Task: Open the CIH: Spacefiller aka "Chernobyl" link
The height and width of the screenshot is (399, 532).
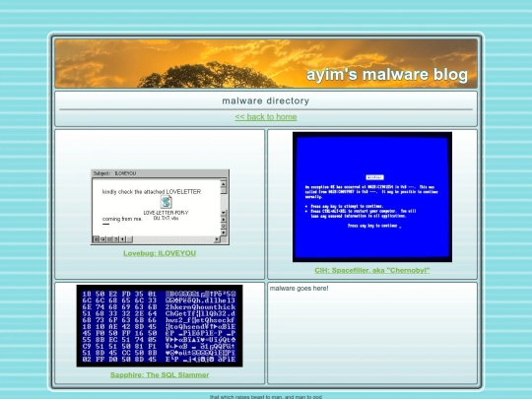Action: (x=371, y=270)
